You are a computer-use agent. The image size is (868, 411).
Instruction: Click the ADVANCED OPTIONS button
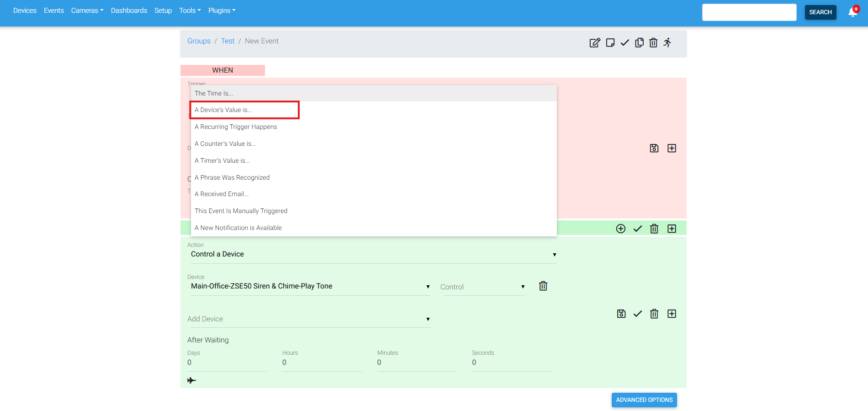(x=644, y=400)
